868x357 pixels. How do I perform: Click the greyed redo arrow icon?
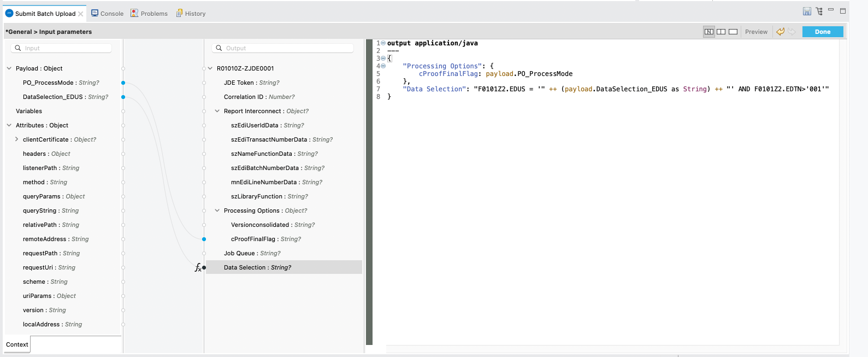click(x=792, y=32)
